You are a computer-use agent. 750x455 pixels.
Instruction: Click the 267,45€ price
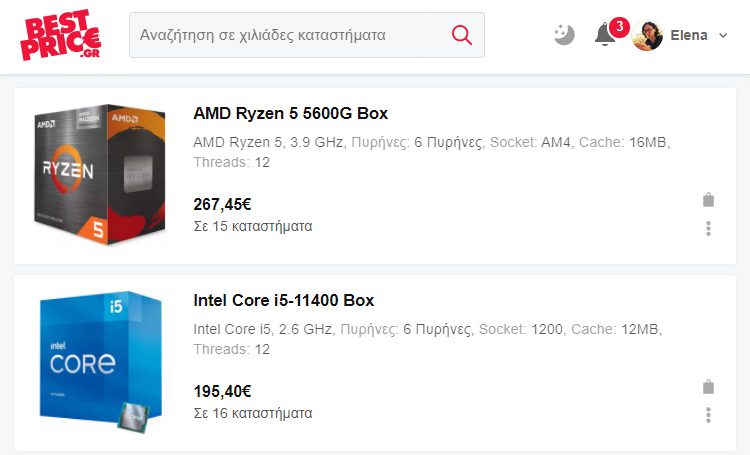click(222, 204)
